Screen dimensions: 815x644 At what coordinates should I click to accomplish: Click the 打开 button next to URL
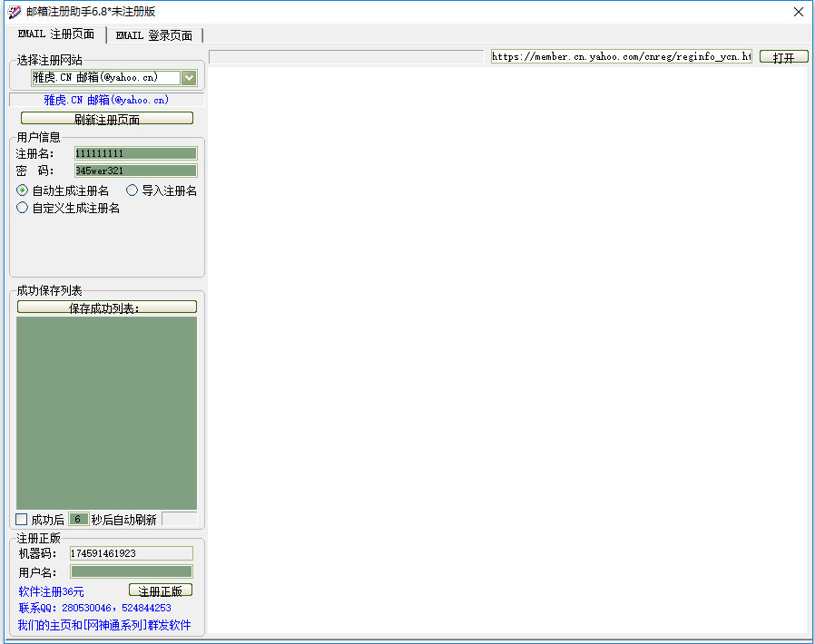point(783,57)
